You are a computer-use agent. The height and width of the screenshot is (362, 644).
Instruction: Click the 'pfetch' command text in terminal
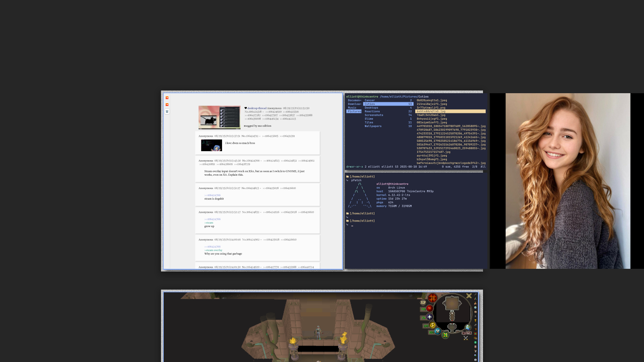tap(356, 180)
